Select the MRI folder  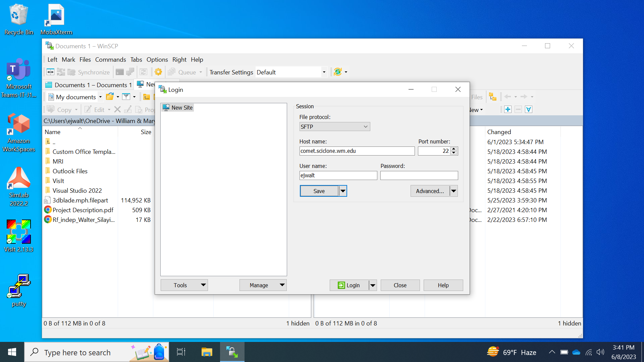(x=58, y=162)
